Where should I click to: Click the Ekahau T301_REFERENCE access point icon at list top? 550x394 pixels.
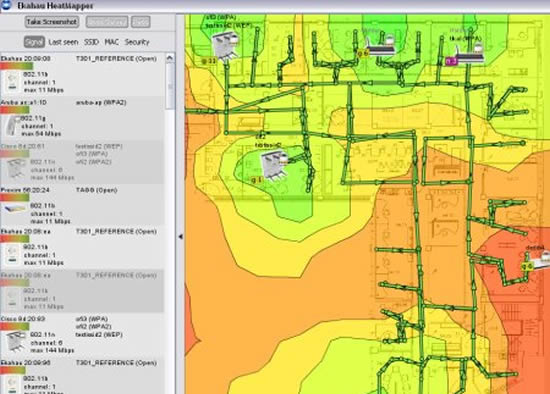coord(12,82)
